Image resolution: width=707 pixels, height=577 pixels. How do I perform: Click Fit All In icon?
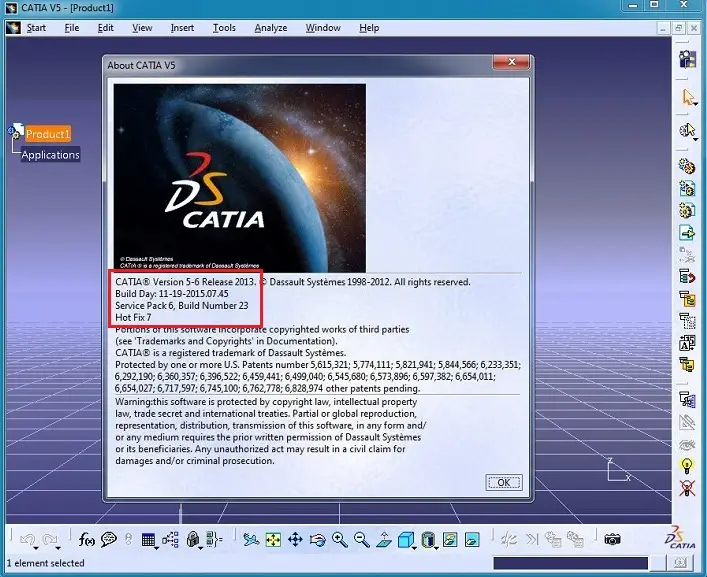click(273, 540)
